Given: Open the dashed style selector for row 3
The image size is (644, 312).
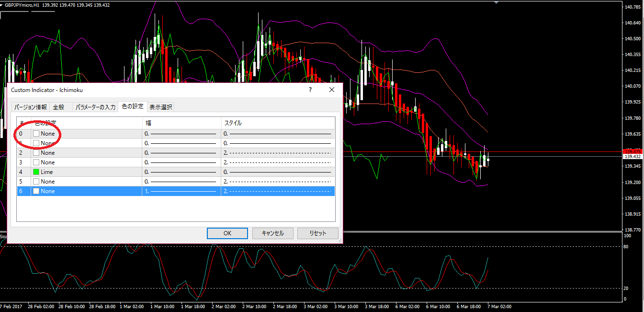Looking at the screenshot, I should click(278, 162).
